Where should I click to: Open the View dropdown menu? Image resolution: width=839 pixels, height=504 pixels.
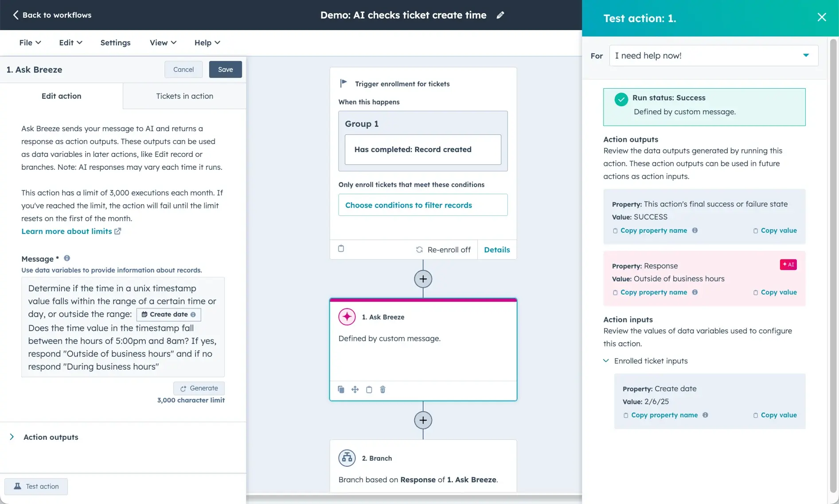click(x=163, y=43)
